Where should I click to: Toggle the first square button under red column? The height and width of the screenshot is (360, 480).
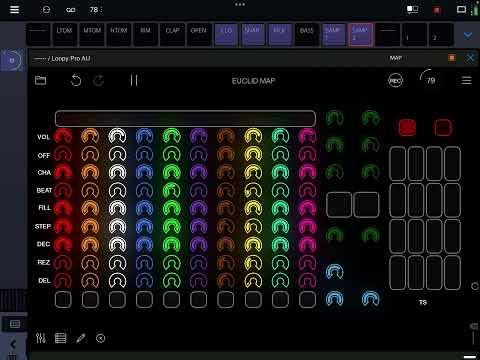pyautogui.click(x=63, y=299)
